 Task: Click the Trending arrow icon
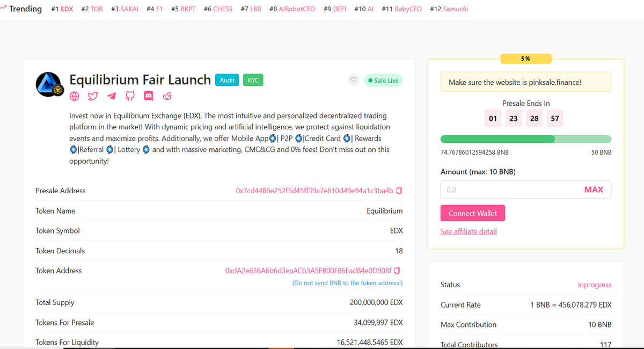[x=4, y=8]
